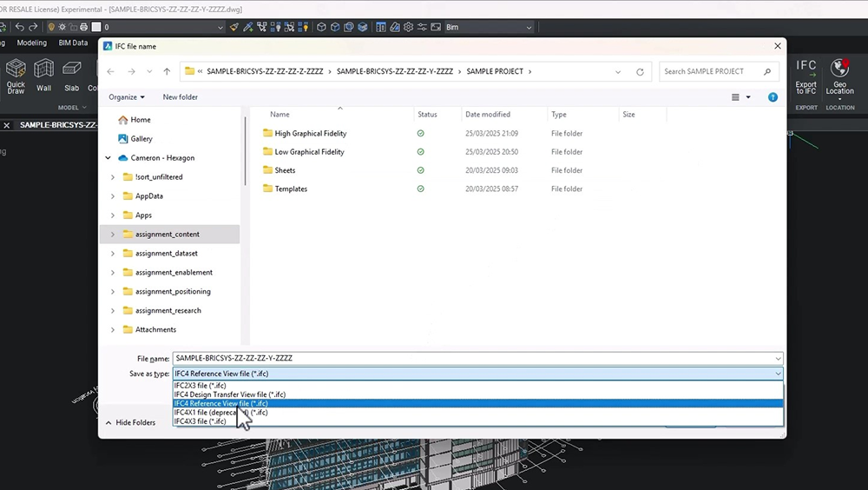Image resolution: width=868 pixels, height=490 pixels.
Task: Click the eyedropper layer tool icon
Action: coord(248,27)
